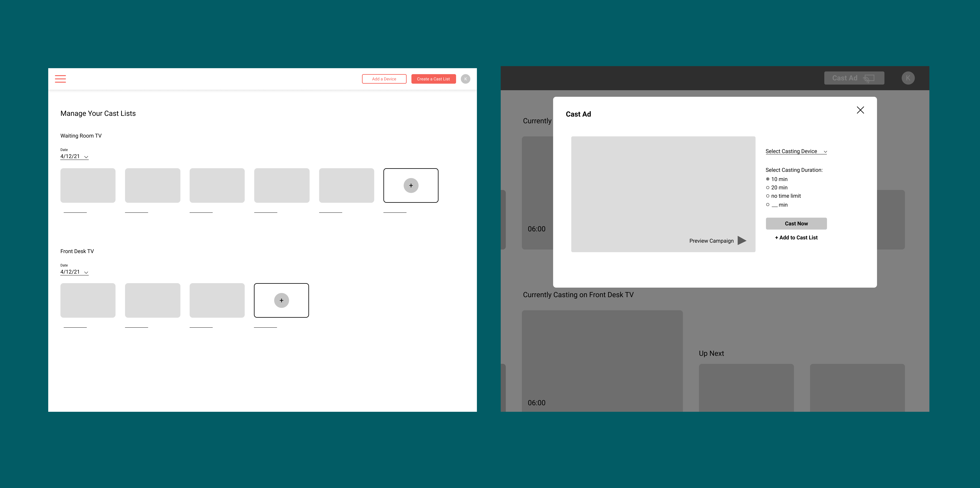Expand Front Desk TV date dropdown
This screenshot has height=488, width=980.
[75, 272]
